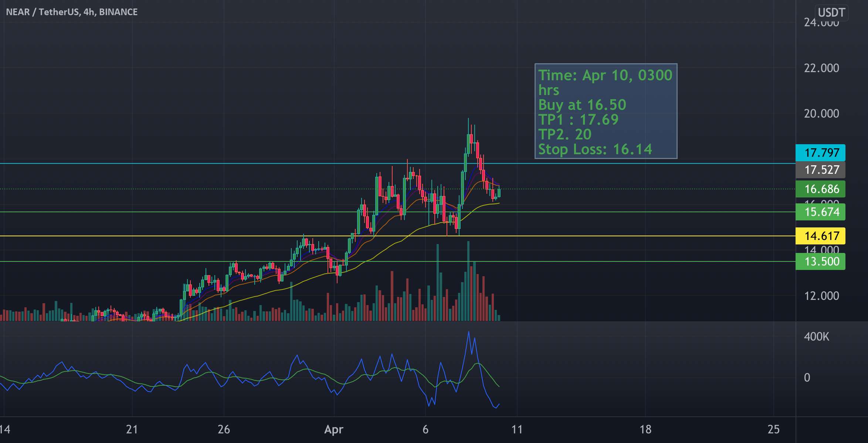Click the NEAR / TetherUS chart title

72,12
